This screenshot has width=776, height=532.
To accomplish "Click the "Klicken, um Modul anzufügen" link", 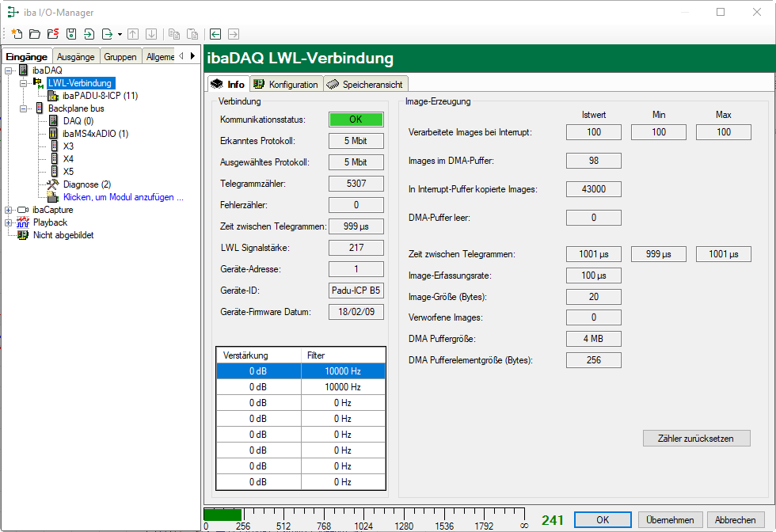I will 123,197.
